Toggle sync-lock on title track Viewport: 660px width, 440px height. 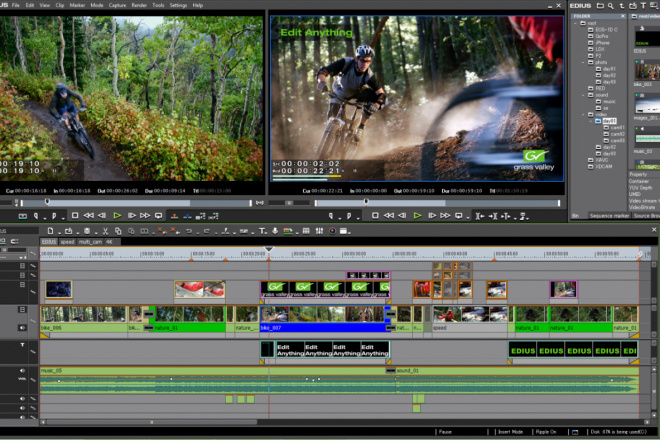[x=33, y=352]
